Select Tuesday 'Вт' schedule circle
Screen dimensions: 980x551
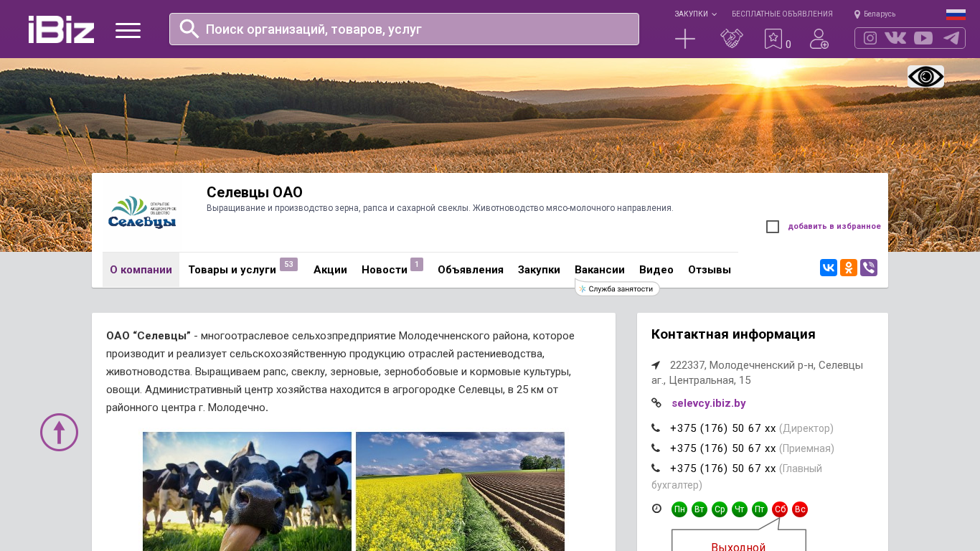pyautogui.click(x=699, y=509)
